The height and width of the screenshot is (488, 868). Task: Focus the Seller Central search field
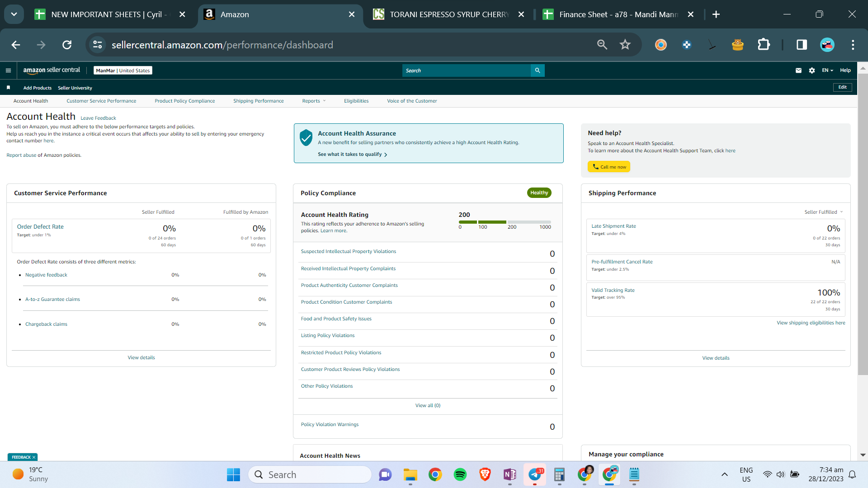click(x=466, y=70)
